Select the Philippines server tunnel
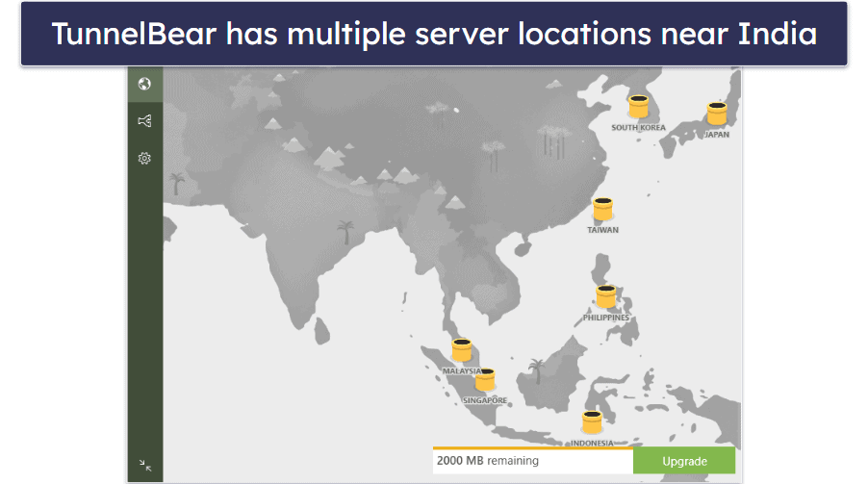This screenshot has height=484, width=868. coord(606,296)
